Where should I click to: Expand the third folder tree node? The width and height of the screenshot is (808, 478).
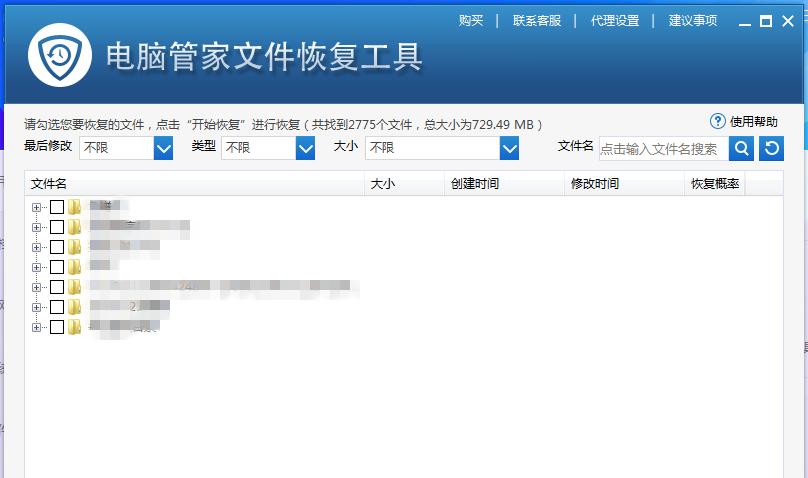point(36,248)
